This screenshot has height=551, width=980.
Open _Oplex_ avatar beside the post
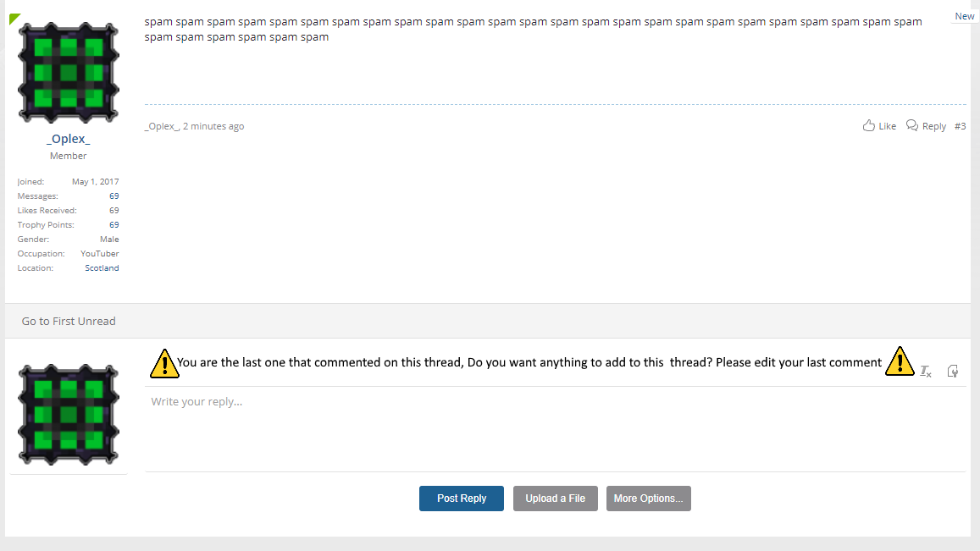[x=69, y=73]
